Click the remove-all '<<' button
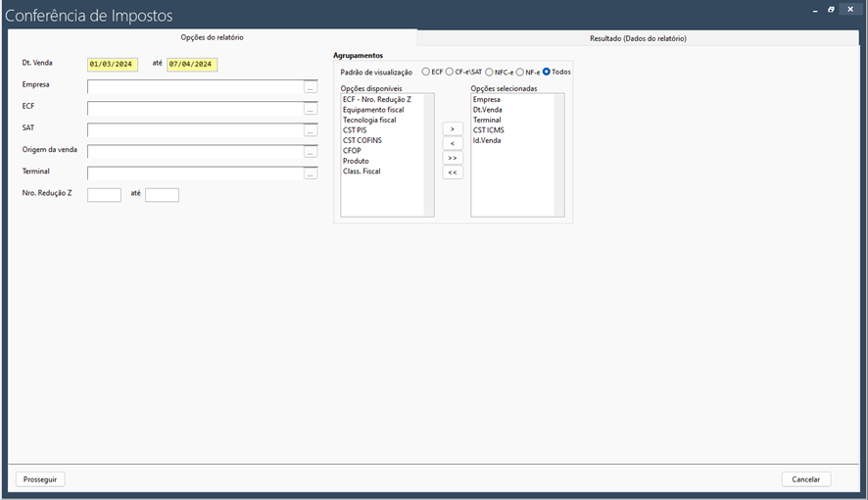The height and width of the screenshot is (500, 868). [452, 173]
